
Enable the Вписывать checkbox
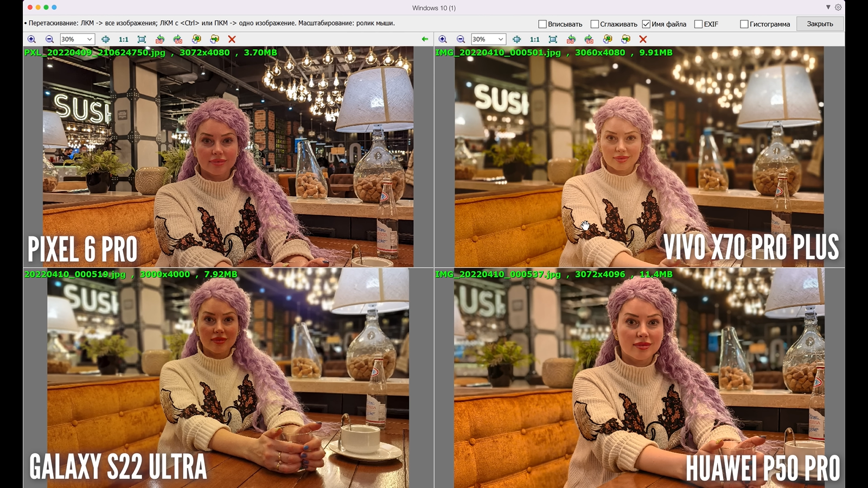pyautogui.click(x=542, y=24)
